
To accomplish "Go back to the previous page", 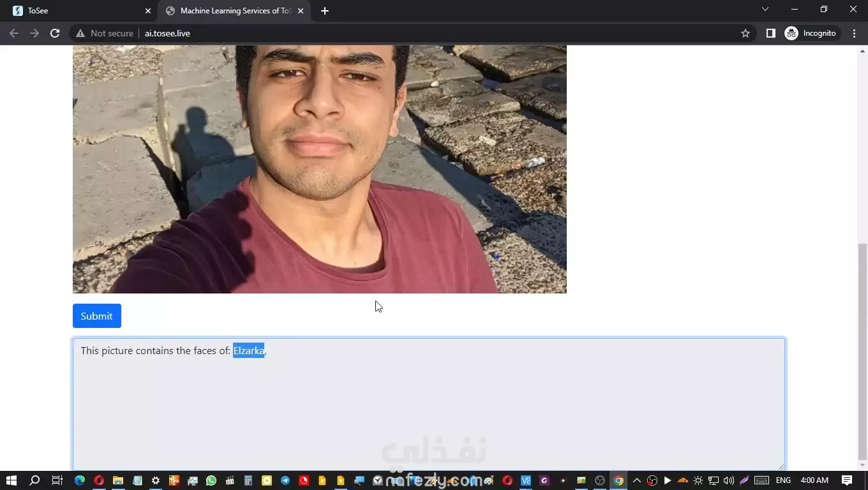I will (x=14, y=33).
